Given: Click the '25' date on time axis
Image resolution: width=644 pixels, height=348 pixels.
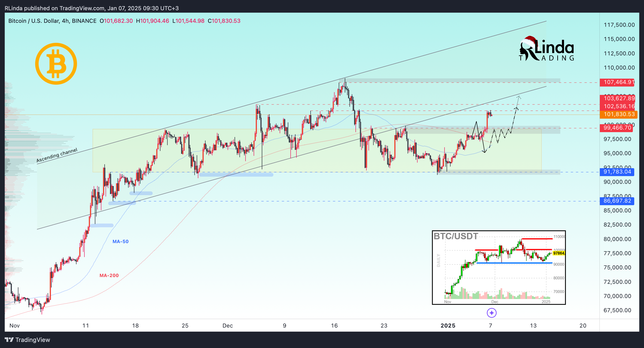Looking at the screenshot, I should [185, 325].
